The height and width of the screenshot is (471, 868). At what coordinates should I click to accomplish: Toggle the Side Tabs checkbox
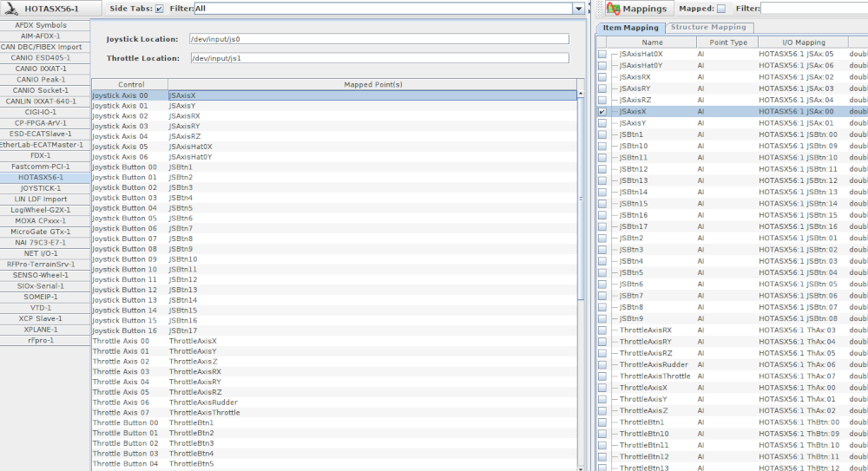click(160, 9)
